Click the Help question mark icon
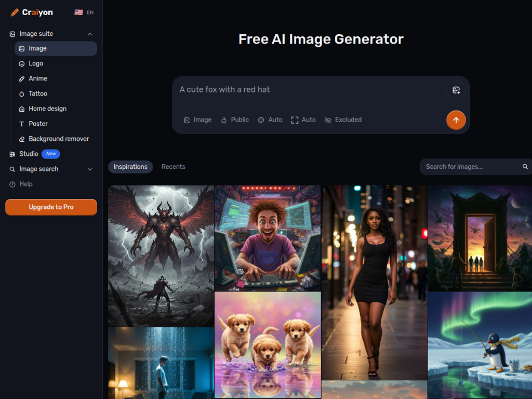Image resolution: width=532 pixels, height=399 pixels. coord(12,184)
